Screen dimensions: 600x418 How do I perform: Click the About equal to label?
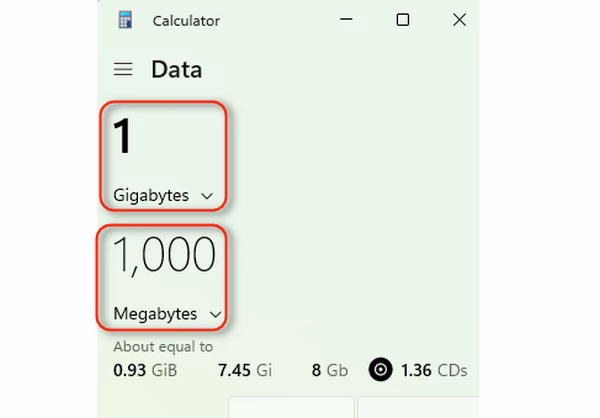(x=163, y=347)
